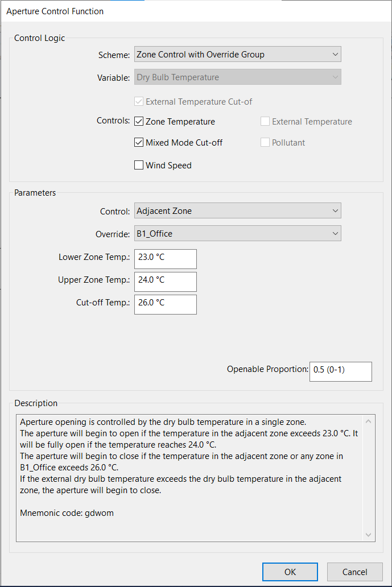Image resolution: width=392 pixels, height=587 pixels.
Task: Expand the Control dropdown showing Adjacent Zone
Action: click(x=237, y=211)
